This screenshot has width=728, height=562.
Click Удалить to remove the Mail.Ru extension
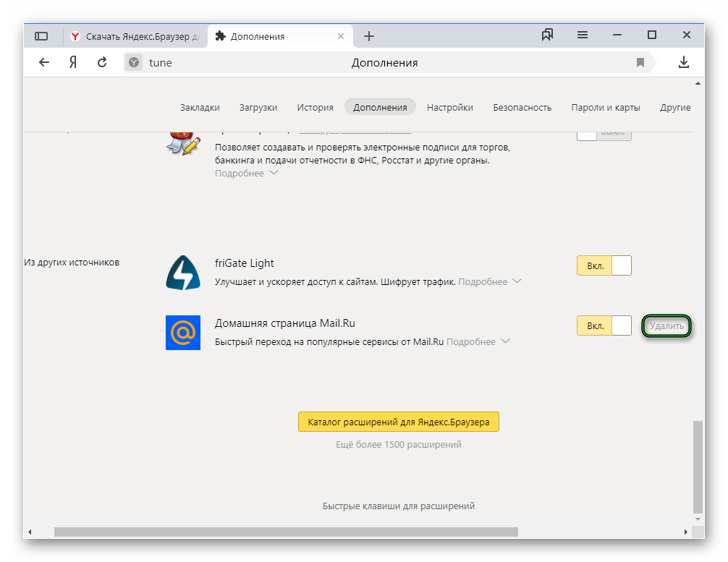666,325
